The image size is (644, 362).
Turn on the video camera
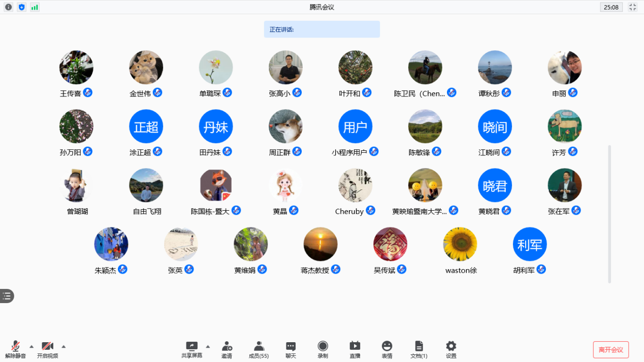coord(47,348)
